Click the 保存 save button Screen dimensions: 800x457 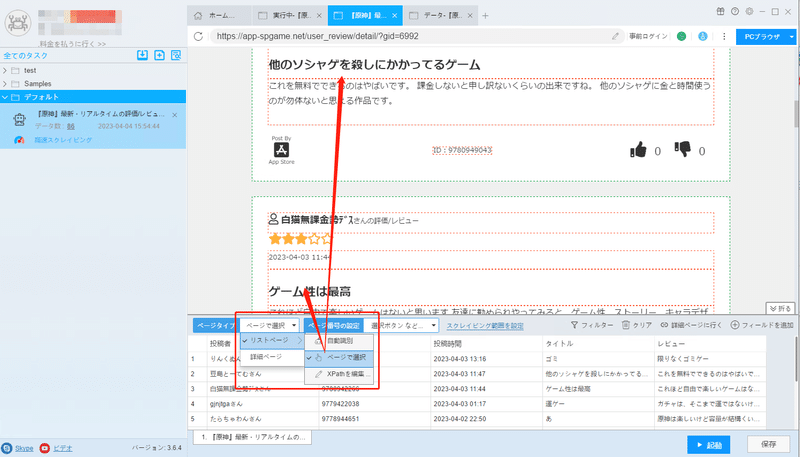tap(768, 445)
